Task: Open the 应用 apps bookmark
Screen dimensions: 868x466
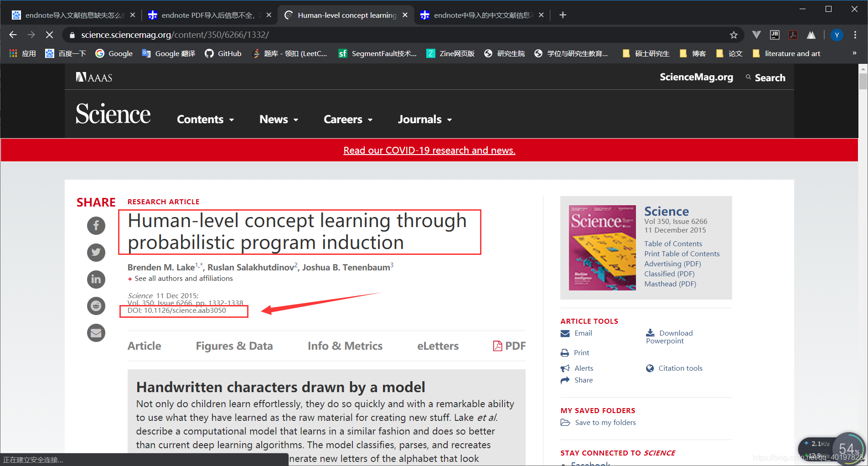Action: 22,54
